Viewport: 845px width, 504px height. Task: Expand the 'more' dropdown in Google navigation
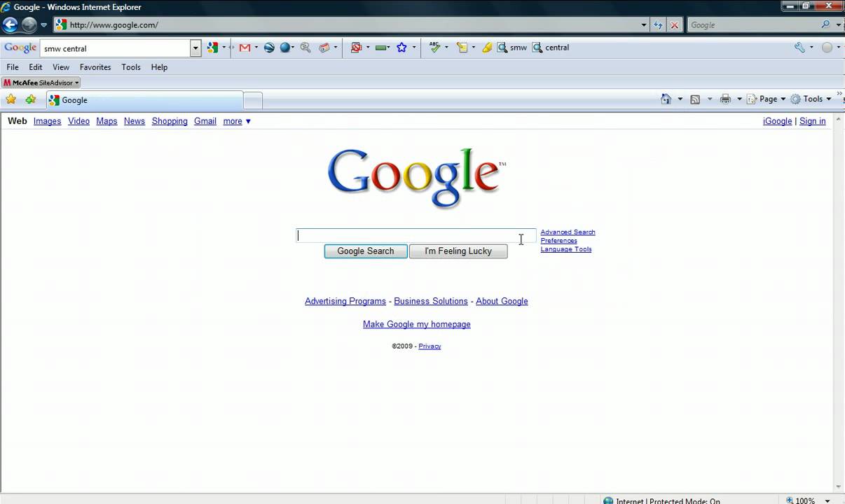[237, 121]
